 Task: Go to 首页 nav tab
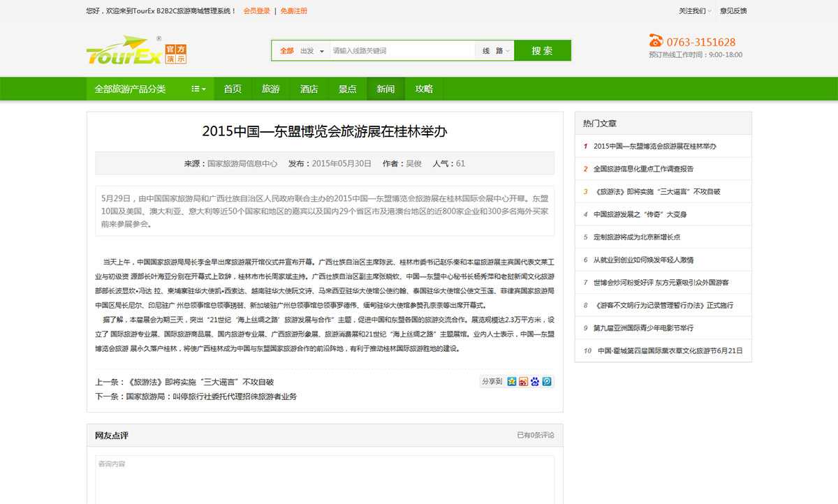(233, 89)
